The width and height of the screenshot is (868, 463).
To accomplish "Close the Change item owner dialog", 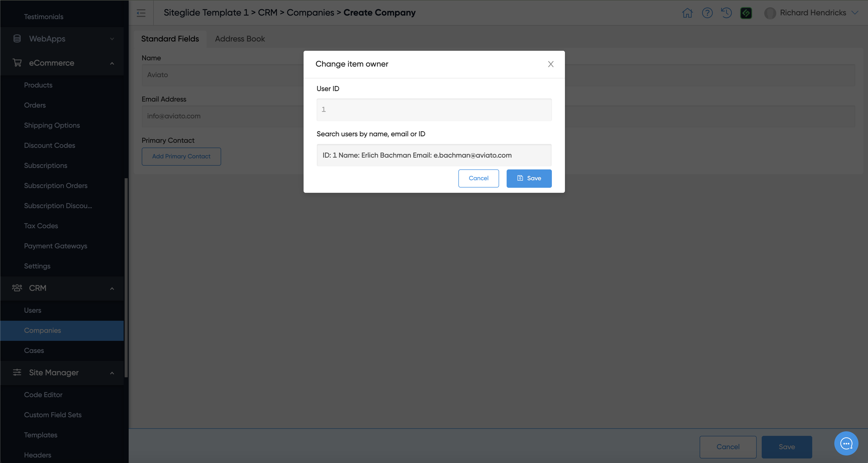I will (551, 64).
